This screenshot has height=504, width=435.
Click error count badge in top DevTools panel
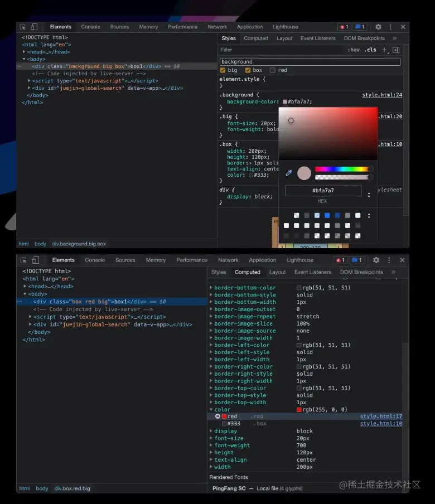point(344,27)
